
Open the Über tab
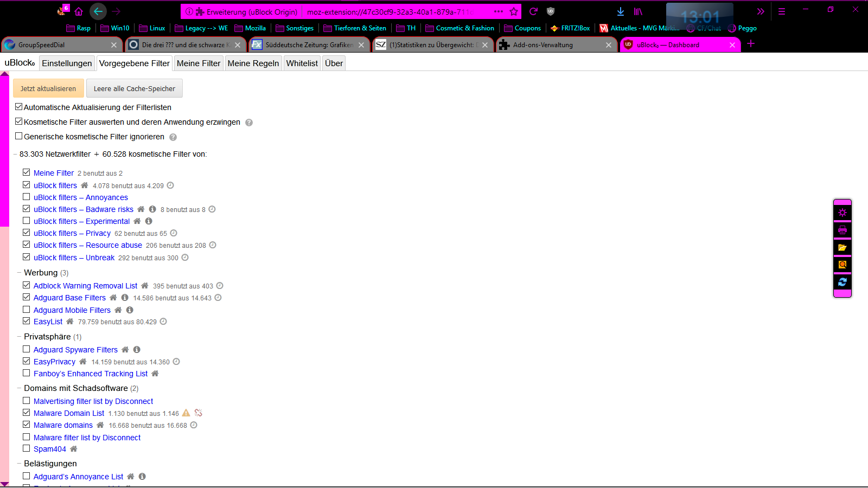(x=334, y=63)
